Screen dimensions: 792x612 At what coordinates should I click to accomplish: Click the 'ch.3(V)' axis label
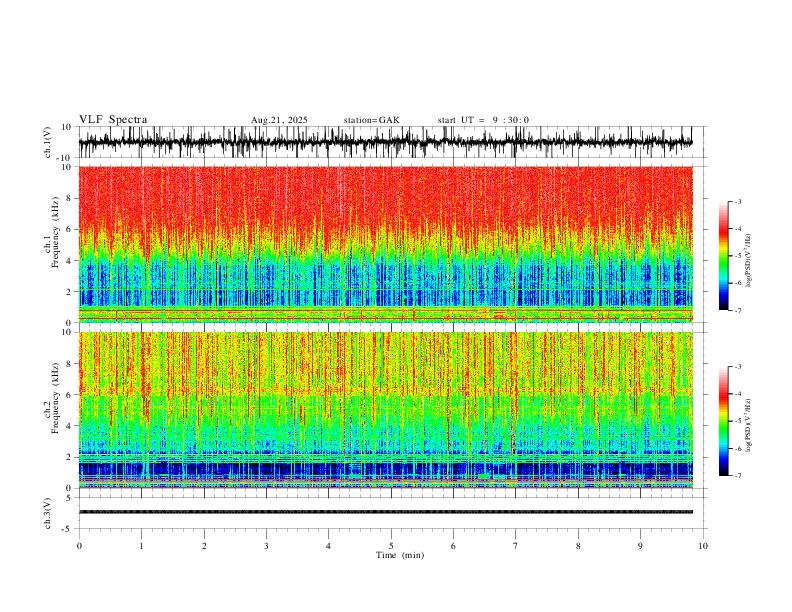click(x=48, y=514)
